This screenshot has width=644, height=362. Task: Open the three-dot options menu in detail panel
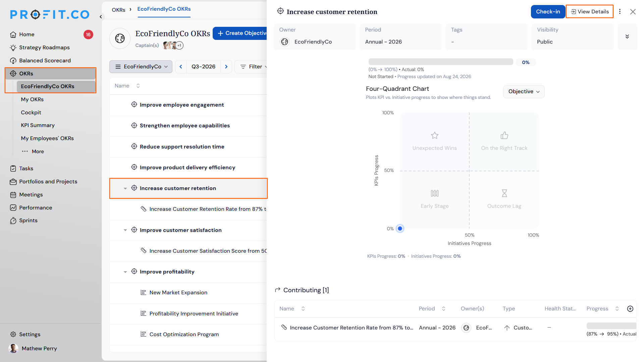620,12
